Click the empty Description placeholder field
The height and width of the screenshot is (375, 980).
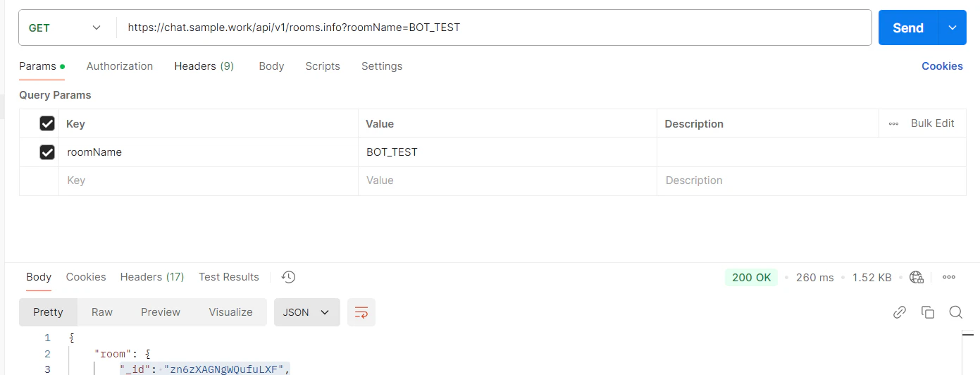[812, 180]
